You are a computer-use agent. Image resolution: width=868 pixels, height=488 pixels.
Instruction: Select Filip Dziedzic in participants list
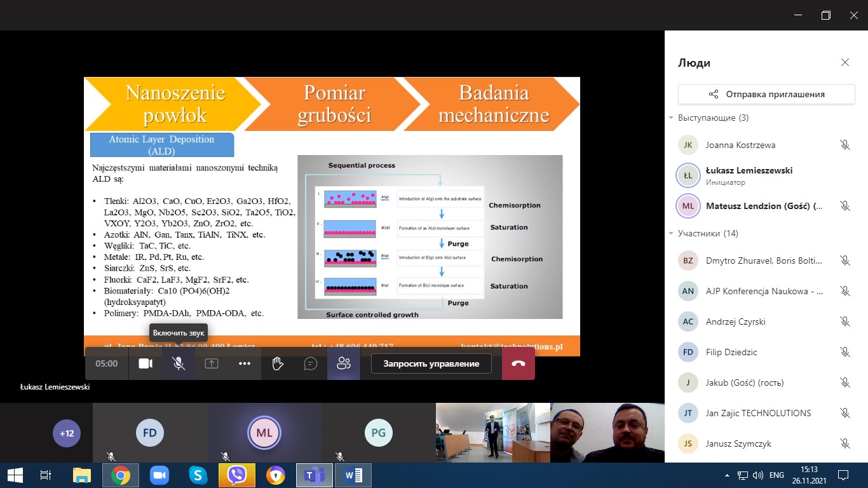coord(766,352)
